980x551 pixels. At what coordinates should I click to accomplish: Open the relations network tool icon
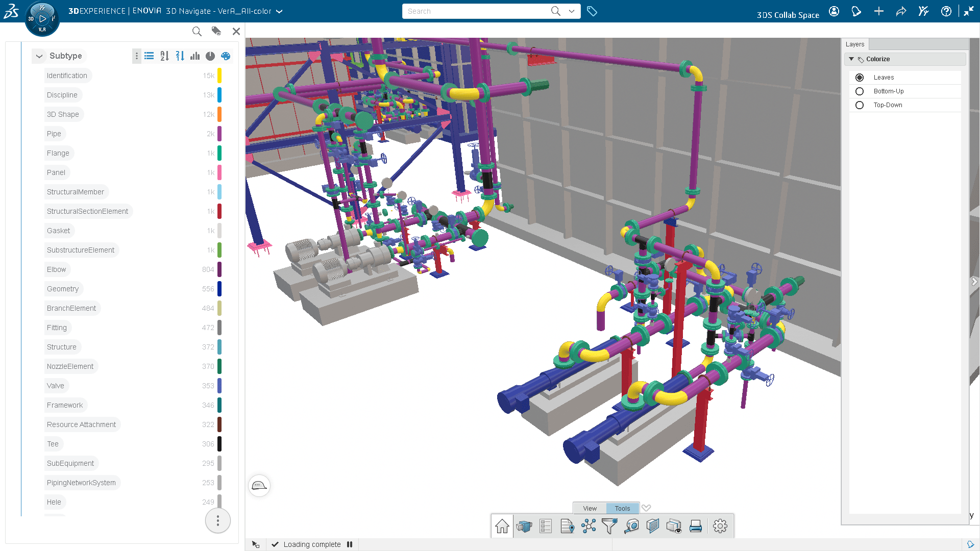tap(589, 526)
